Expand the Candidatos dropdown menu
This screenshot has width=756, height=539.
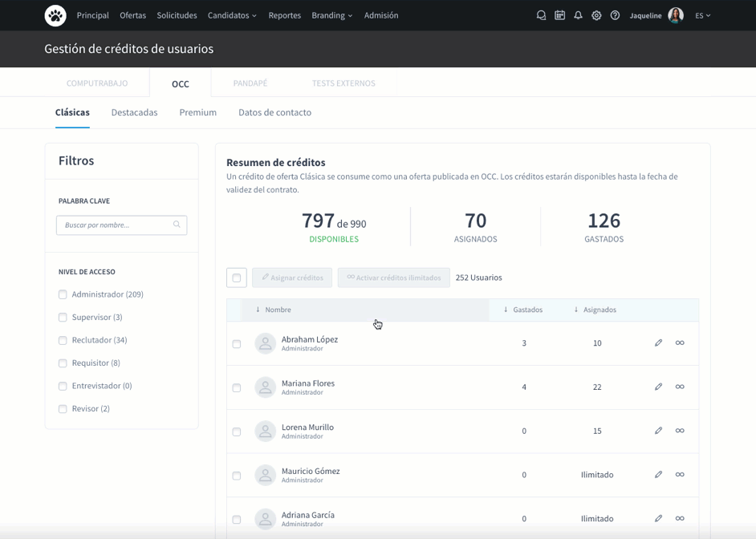click(x=232, y=15)
